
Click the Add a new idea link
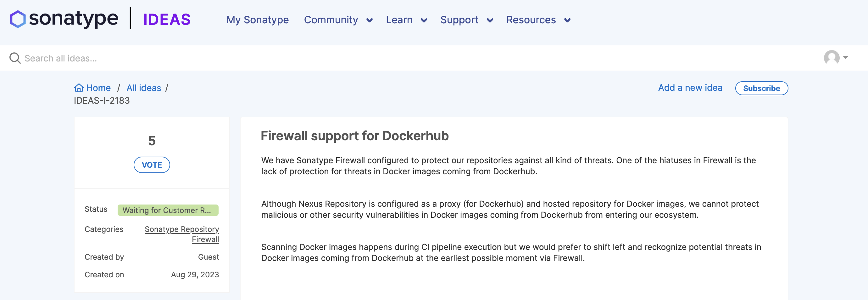click(x=690, y=88)
